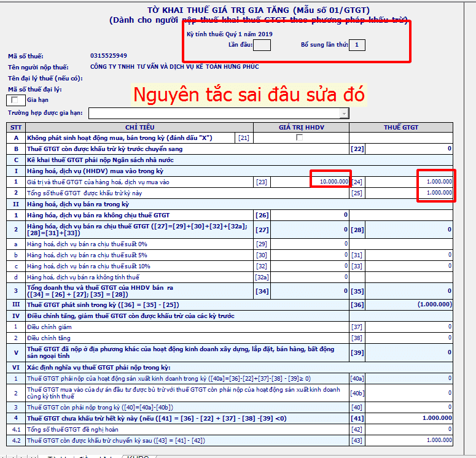Select the [41] value showing 1.000.000
Image resolution: width=476 pixels, height=458 pixels.
coord(408,418)
